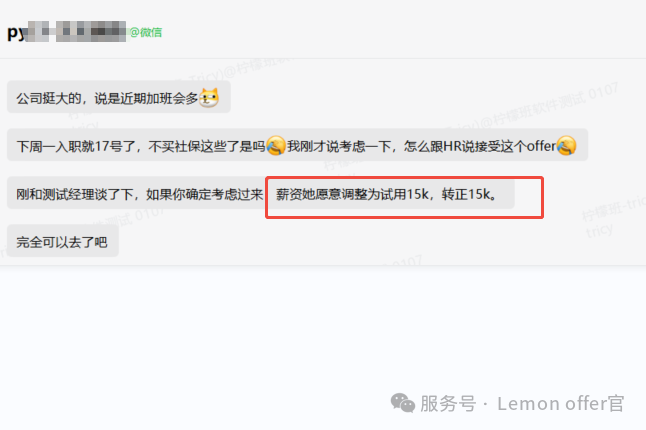Click the word HR in second message
The width and height of the screenshot is (646, 430).
click(x=452, y=146)
